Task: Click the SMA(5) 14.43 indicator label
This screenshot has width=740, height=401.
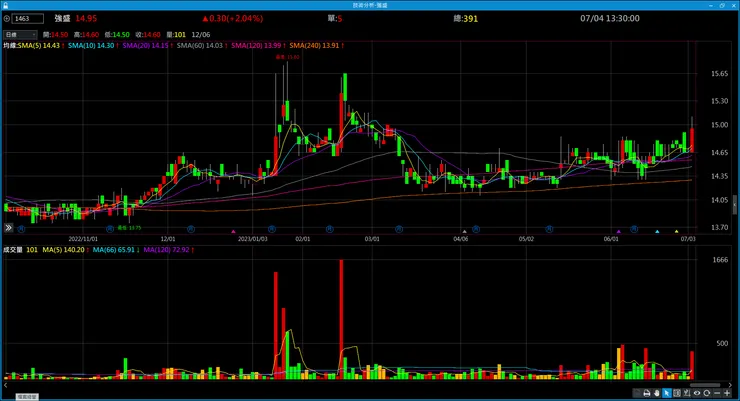Action: point(41,45)
